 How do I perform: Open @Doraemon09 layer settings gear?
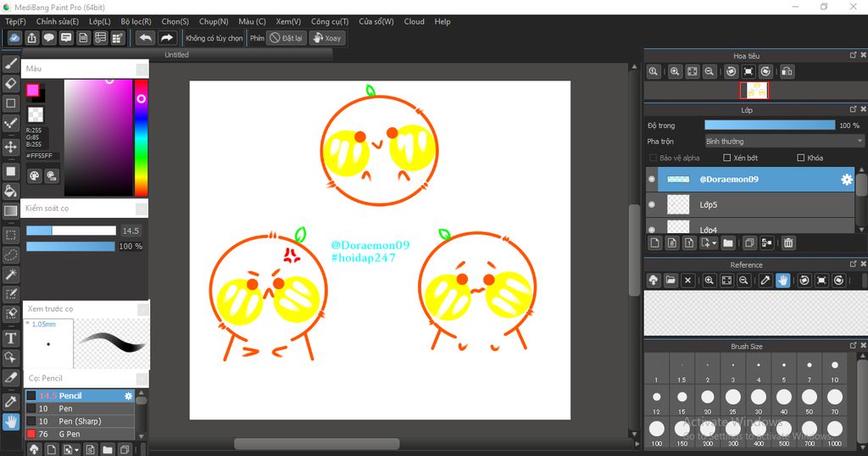click(x=847, y=180)
